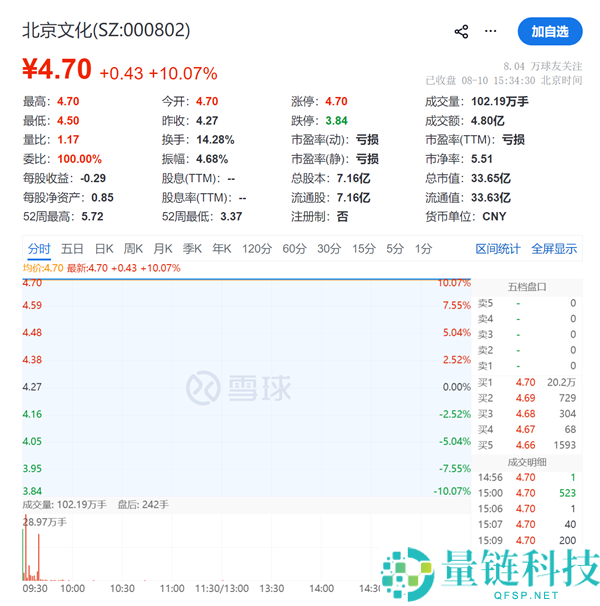
Task: Click the 换手 value 14.28%
Action: tap(215, 140)
